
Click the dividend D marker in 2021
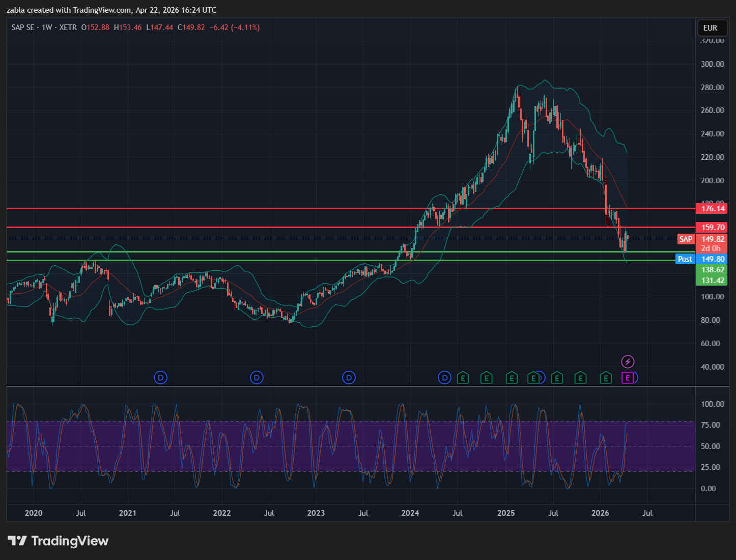pos(160,378)
